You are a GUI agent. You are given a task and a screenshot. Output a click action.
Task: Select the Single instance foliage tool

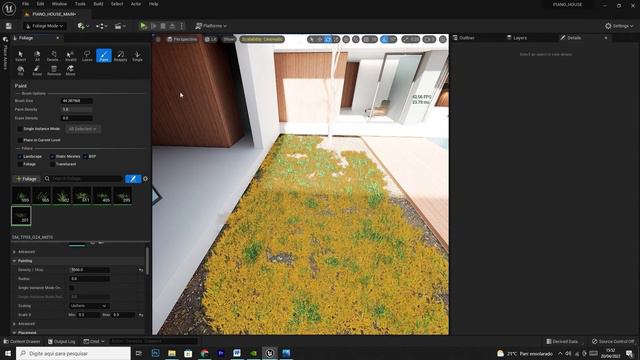137,56
